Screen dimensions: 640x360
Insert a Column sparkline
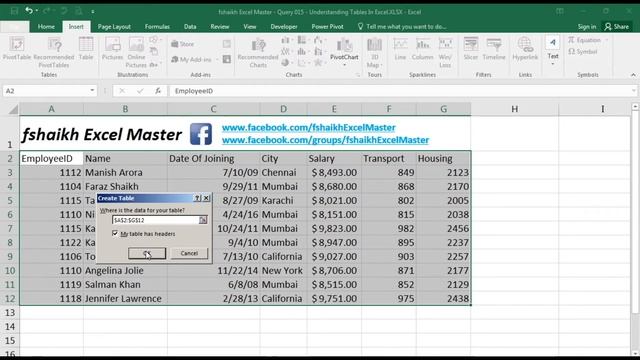422,49
